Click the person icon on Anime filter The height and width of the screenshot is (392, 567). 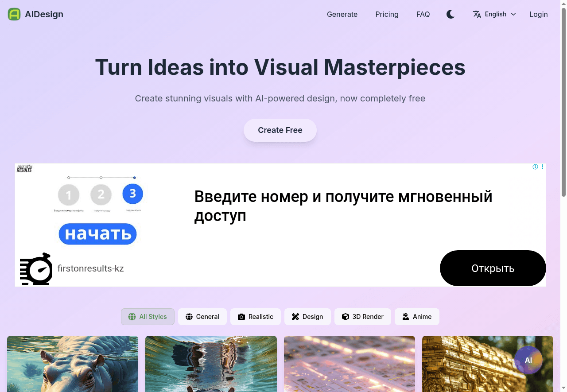(x=406, y=316)
